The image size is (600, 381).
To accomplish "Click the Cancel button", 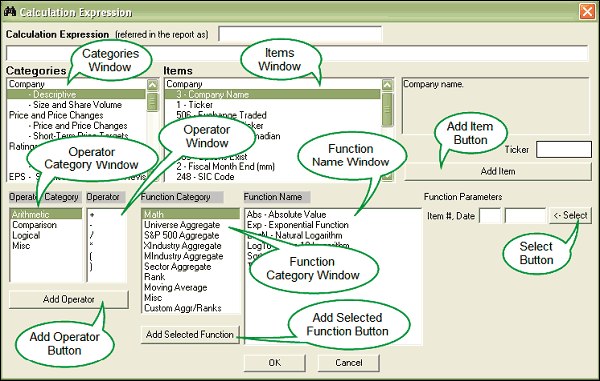I will coord(348,363).
